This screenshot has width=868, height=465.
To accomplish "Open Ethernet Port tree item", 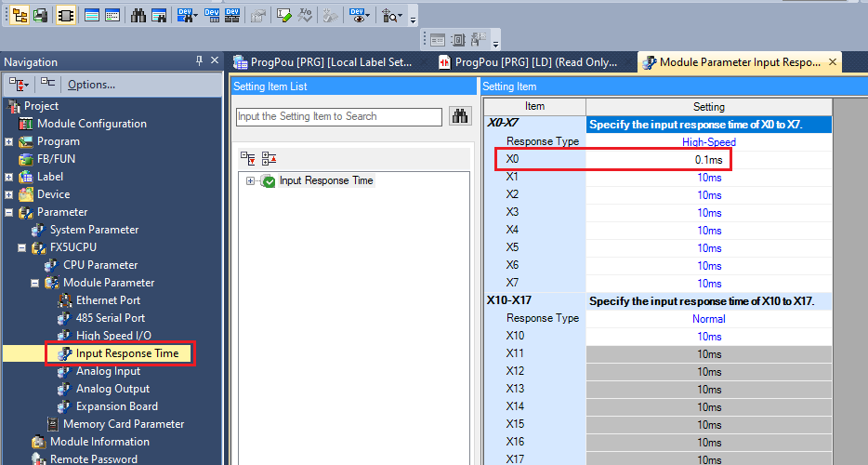I will click(108, 300).
